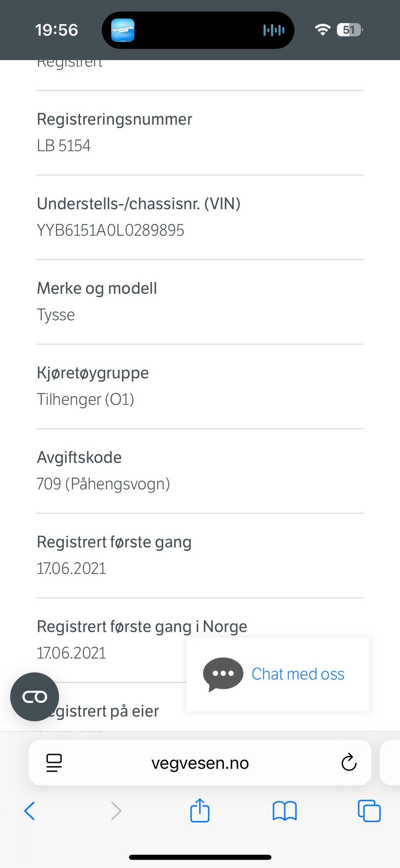Open the Chat med oss link

(298, 674)
